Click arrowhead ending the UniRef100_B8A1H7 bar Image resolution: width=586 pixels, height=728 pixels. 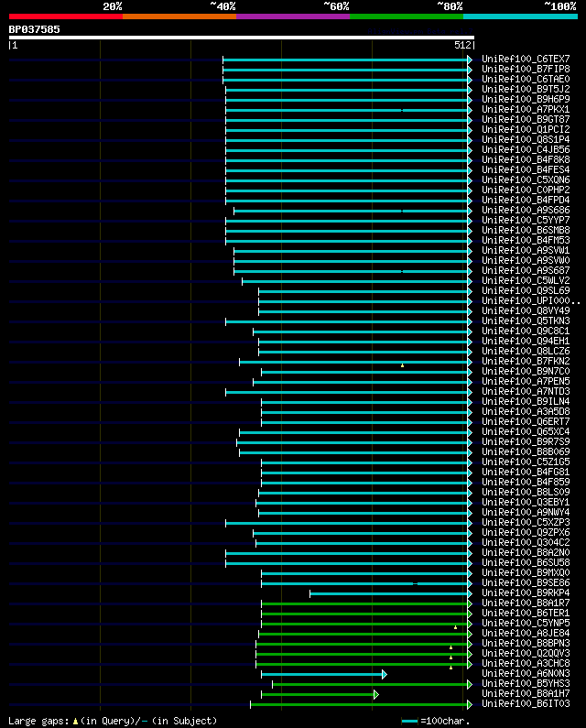pyautogui.click(x=376, y=694)
